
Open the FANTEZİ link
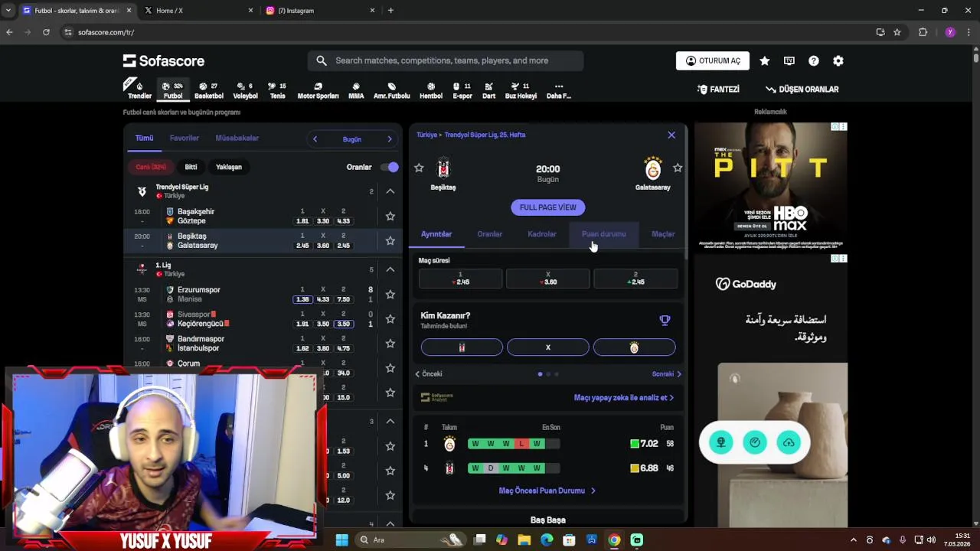pyautogui.click(x=718, y=90)
